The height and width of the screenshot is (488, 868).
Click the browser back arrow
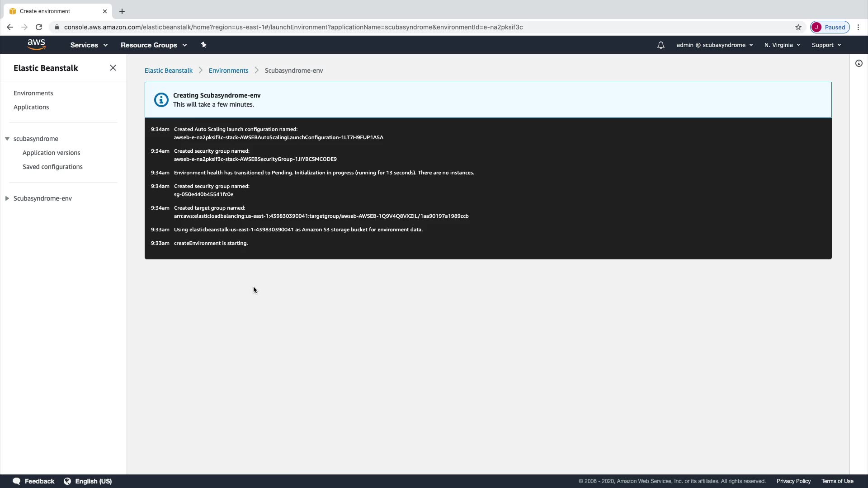[x=10, y=27]
